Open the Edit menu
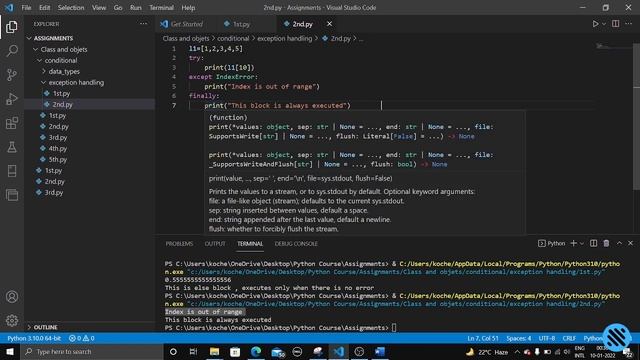This screenshot has height=360, width=640. click(x=44, y=7)
